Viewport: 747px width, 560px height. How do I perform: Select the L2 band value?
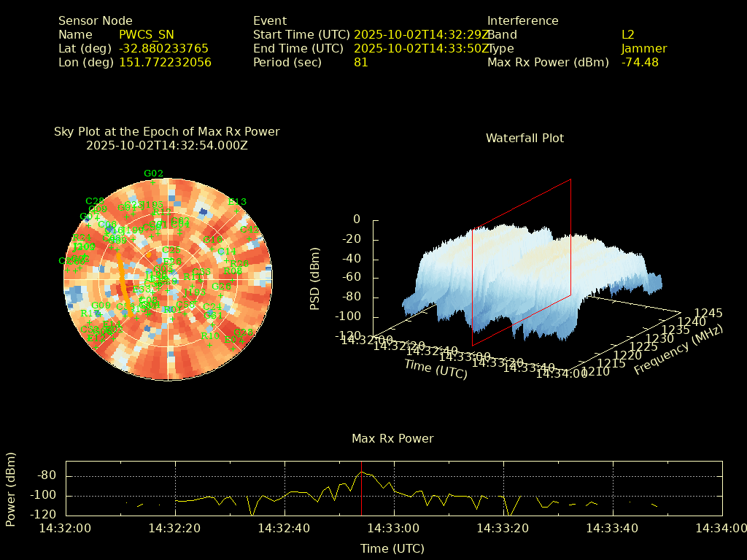pos(628,35)
